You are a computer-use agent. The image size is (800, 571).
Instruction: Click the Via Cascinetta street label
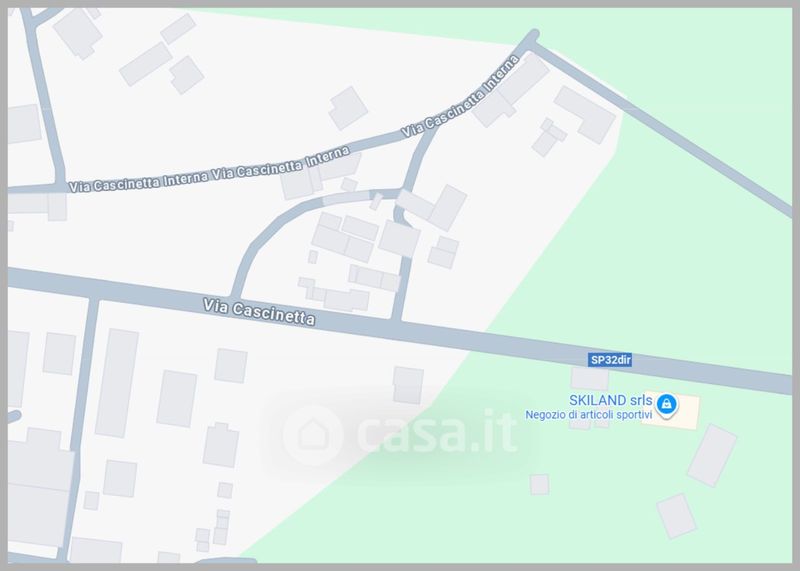259,312
